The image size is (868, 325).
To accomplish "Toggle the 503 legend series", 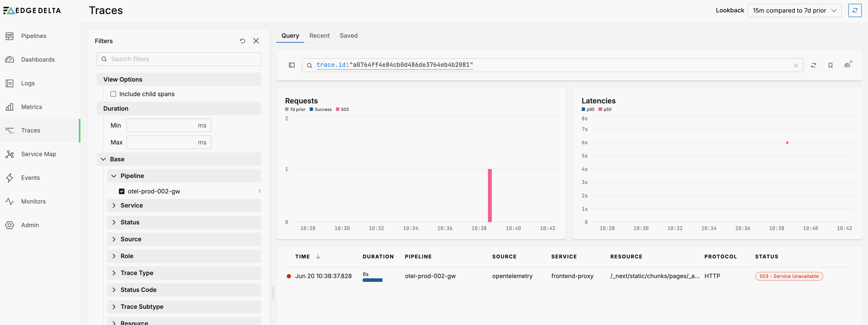I will [342, 109].
